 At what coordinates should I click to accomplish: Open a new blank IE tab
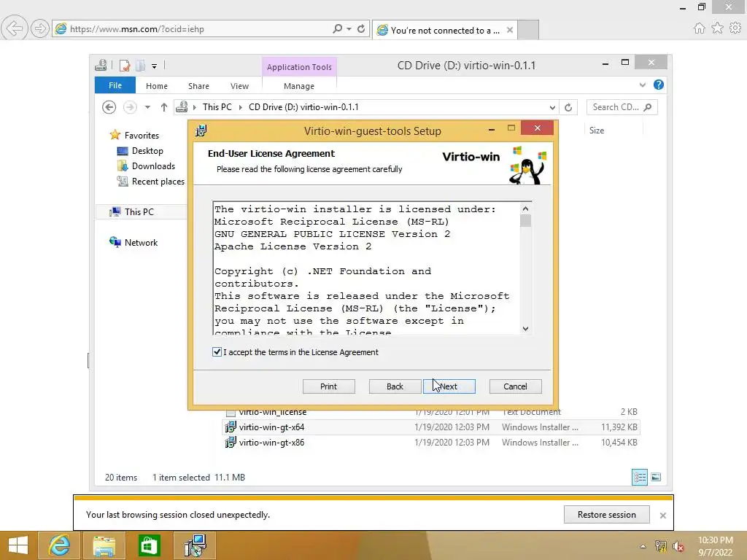(x=528, y=29)
